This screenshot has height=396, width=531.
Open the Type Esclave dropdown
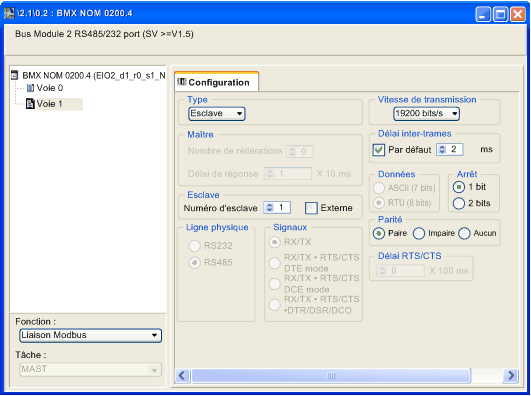click(217, 113)
